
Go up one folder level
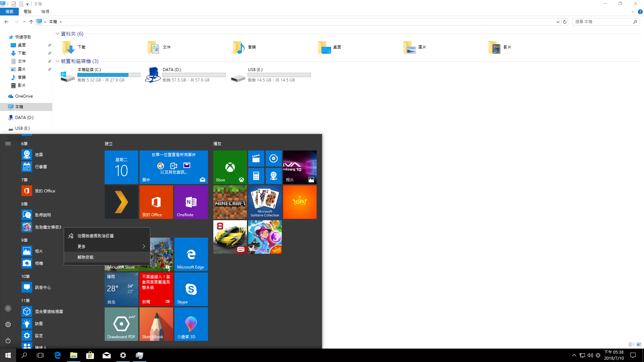click(31, 22)
